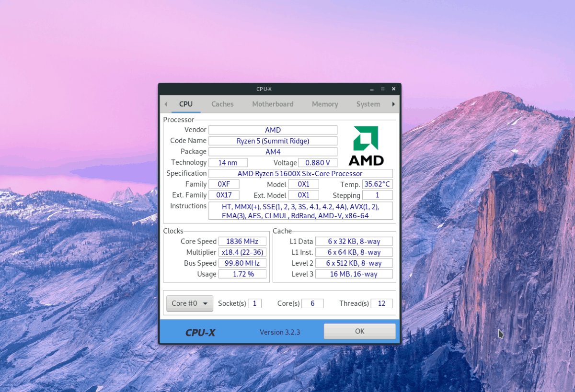Screen dimensions: 575x392
Task: Select the Stepping value 1
Action: 378,195
